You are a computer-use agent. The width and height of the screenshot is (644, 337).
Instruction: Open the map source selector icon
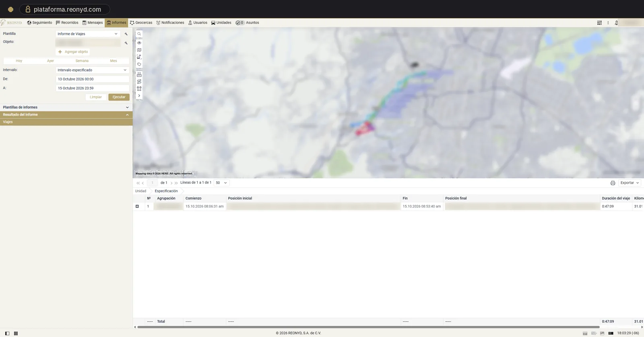click(x=139, y=50)
